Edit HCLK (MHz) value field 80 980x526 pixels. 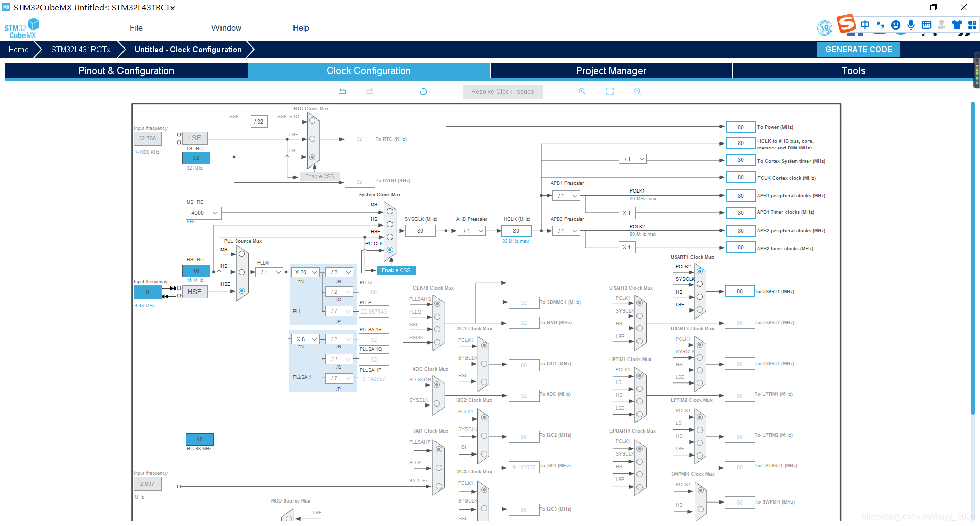coord(516,231)
